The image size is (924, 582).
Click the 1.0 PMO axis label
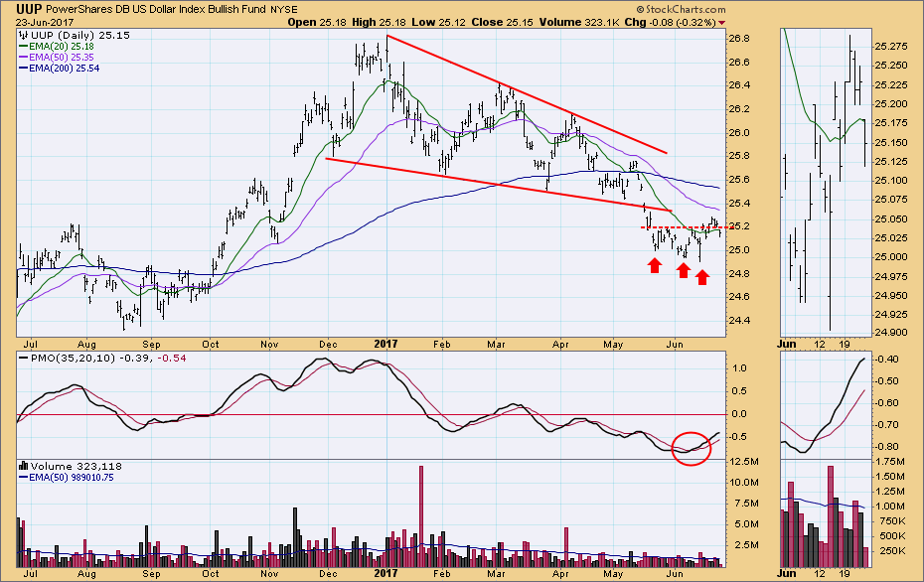(x=739, y=368)
